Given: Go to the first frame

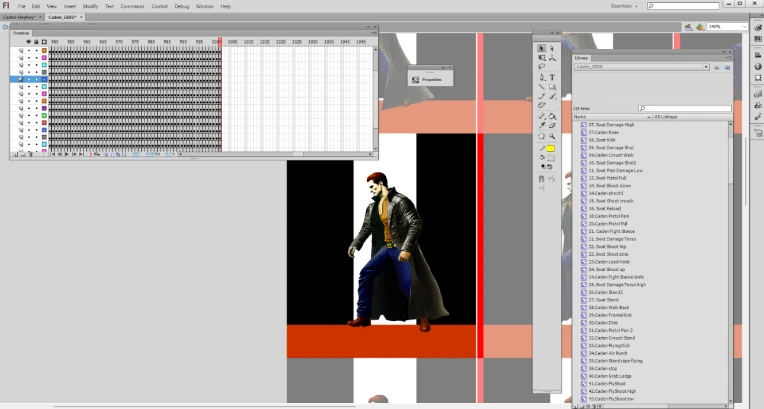Looking at the screenshot, I should [x=53, y=154].
